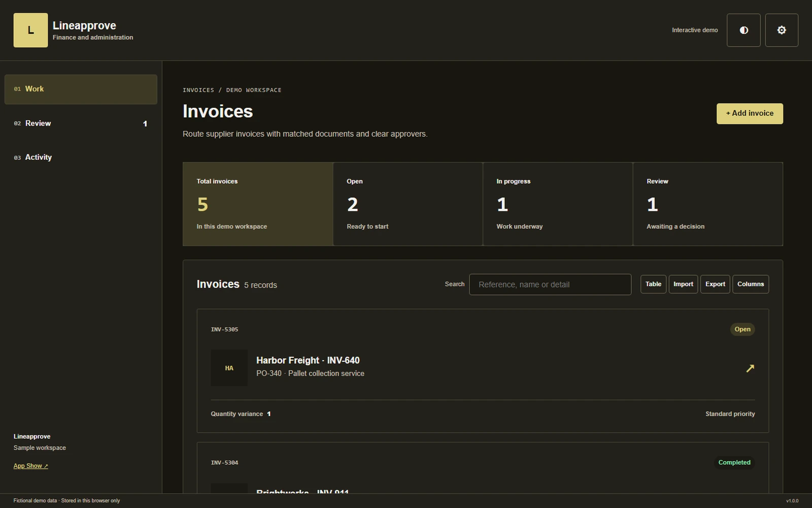Open the Harbor Freight invoice arrow icon
The width and height of the screenshot is (812, 508).
(750, 368)
